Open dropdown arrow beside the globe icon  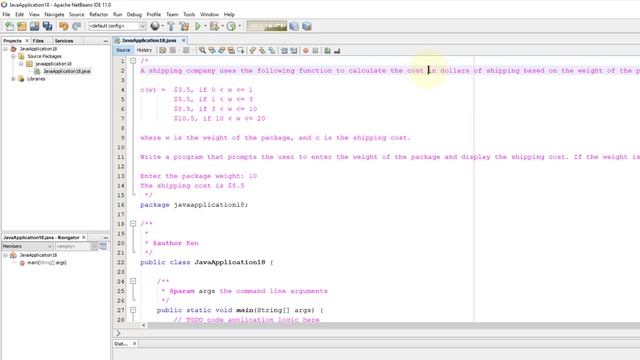point(162,26)
